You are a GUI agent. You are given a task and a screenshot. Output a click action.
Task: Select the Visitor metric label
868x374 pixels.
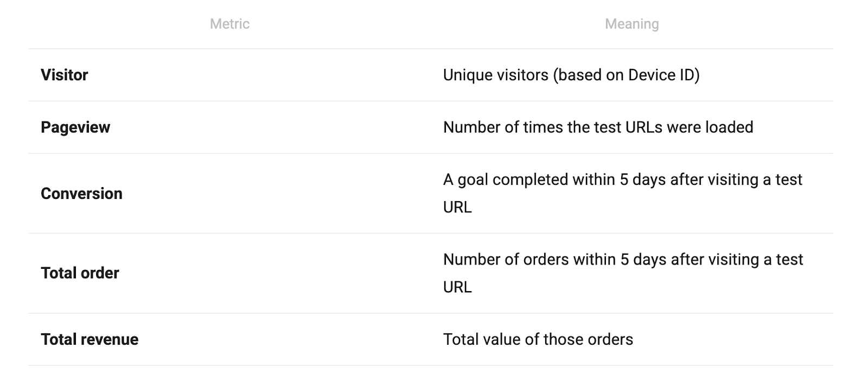click(64, 75)
